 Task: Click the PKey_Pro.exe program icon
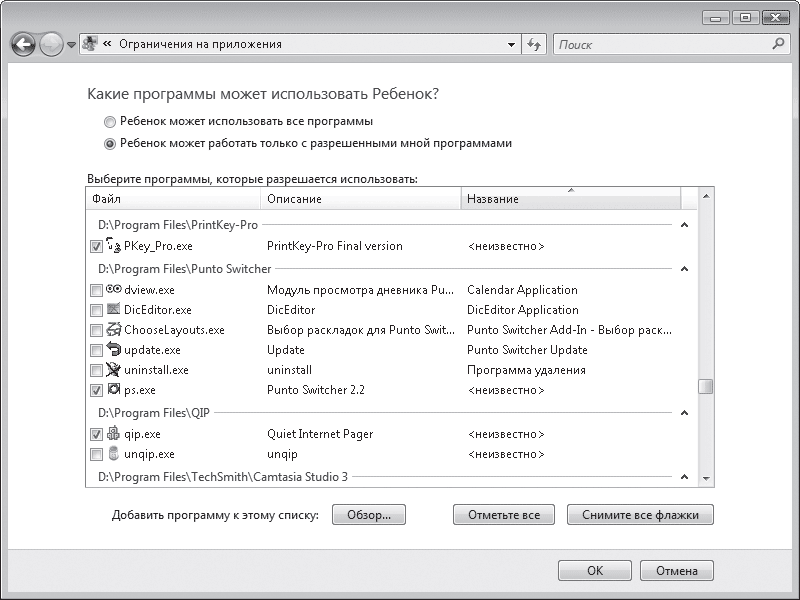tap(113, 246)
